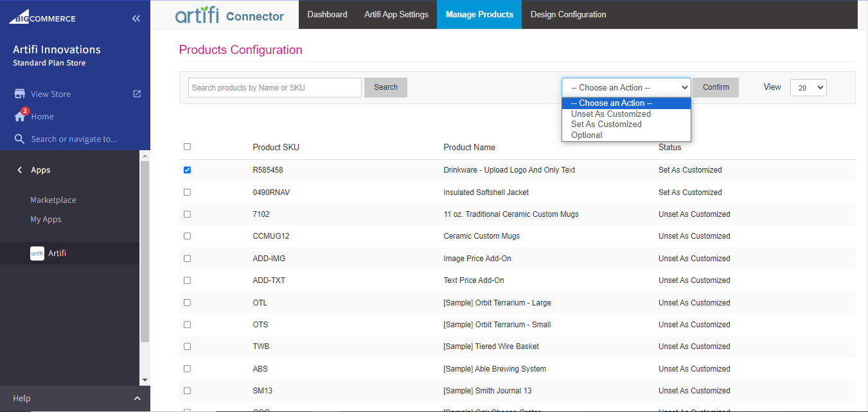Click Search or navigate to field

click(74, 139)
